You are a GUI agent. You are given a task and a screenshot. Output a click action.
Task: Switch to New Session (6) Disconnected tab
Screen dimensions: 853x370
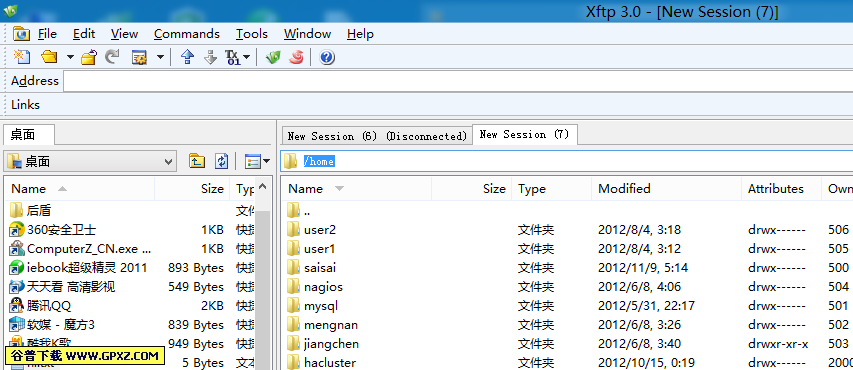(377, 136)
